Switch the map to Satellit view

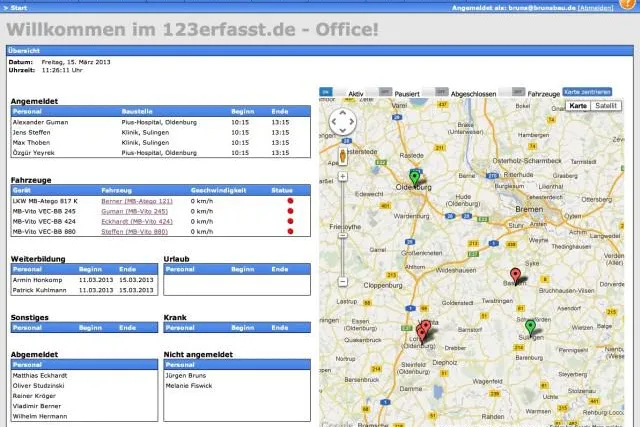pyautogui.click(x=606, y=106)
